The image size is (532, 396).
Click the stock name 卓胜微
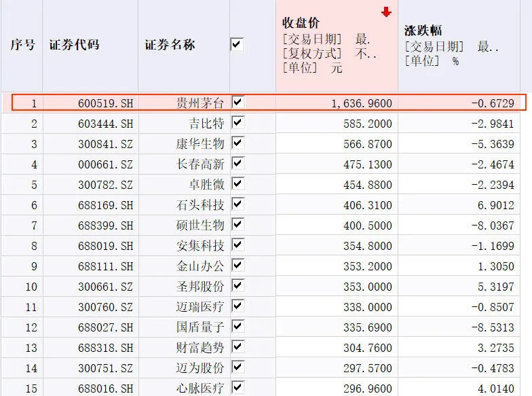(206, 185)
